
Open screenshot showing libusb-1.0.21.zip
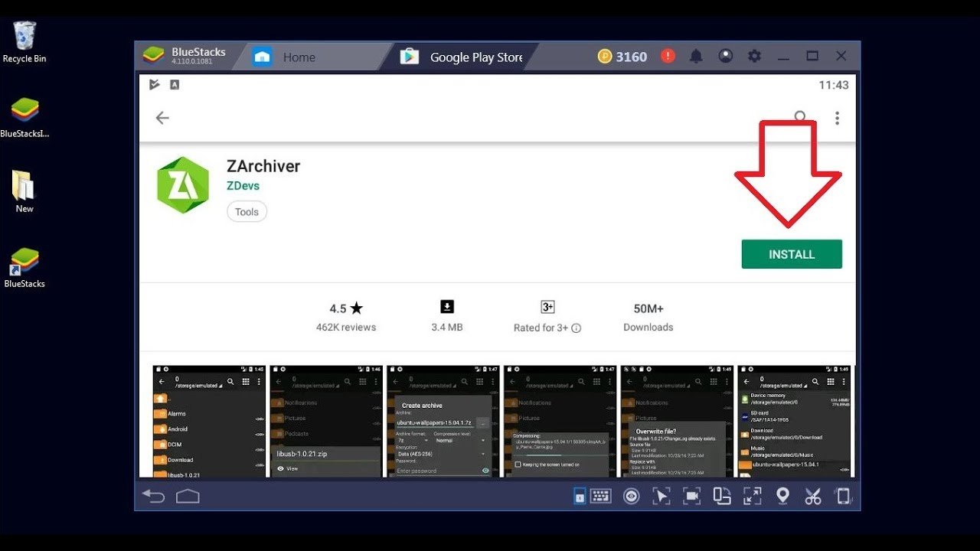click(325, 421)
